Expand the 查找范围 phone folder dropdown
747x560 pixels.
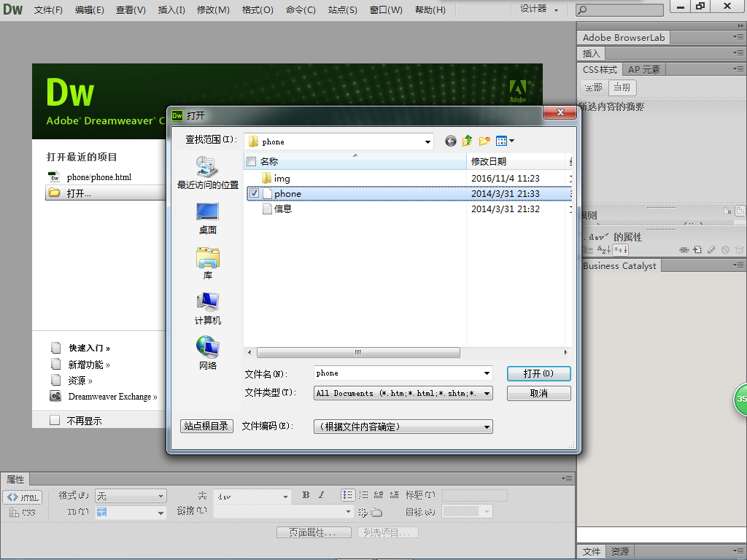(427, 142)
